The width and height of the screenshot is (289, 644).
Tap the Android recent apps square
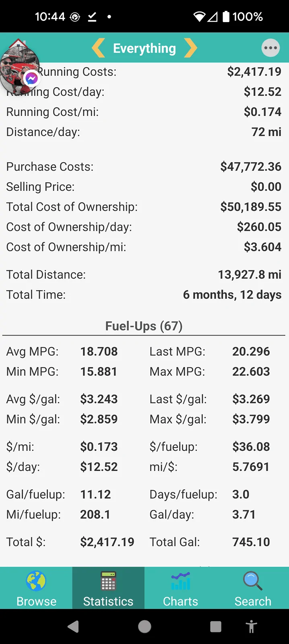(216, 627)
